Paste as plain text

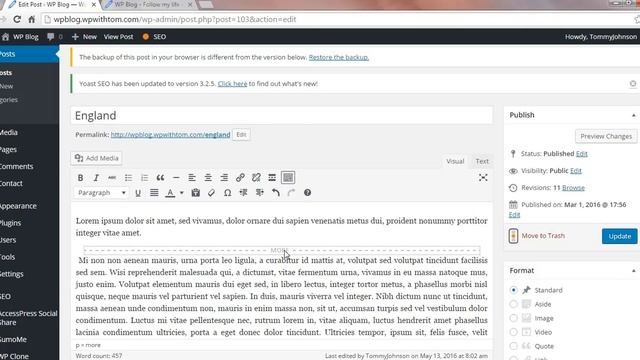[x=196, y=193]
